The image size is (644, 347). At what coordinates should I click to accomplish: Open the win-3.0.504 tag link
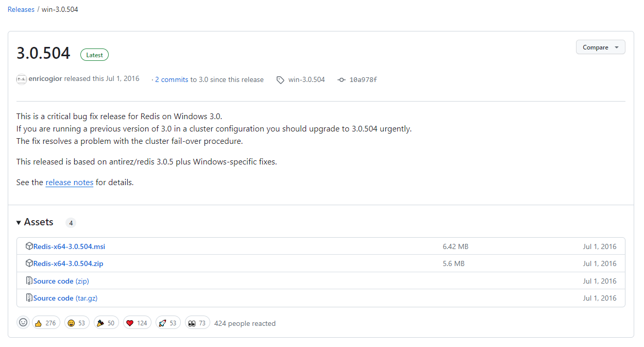tap(307, 79)
